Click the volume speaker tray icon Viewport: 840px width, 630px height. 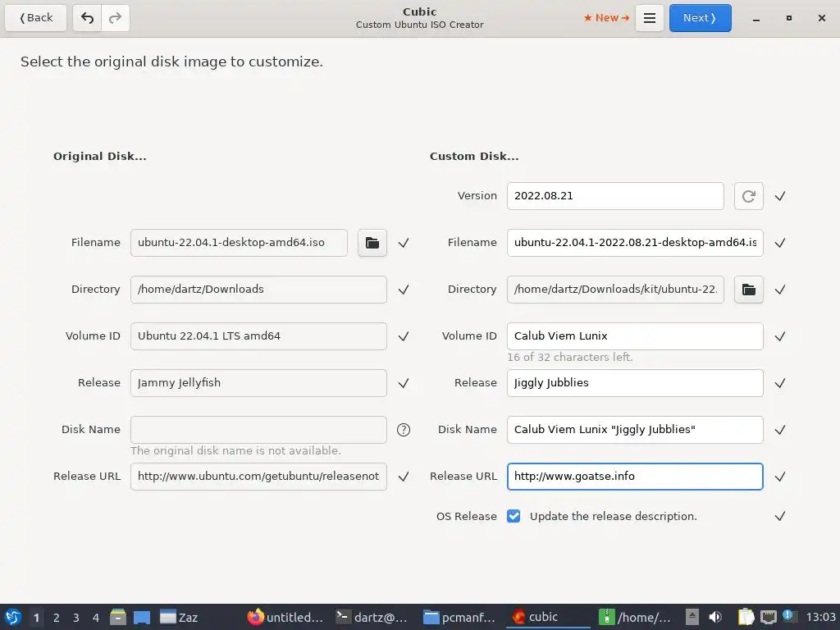coord(715,617)
